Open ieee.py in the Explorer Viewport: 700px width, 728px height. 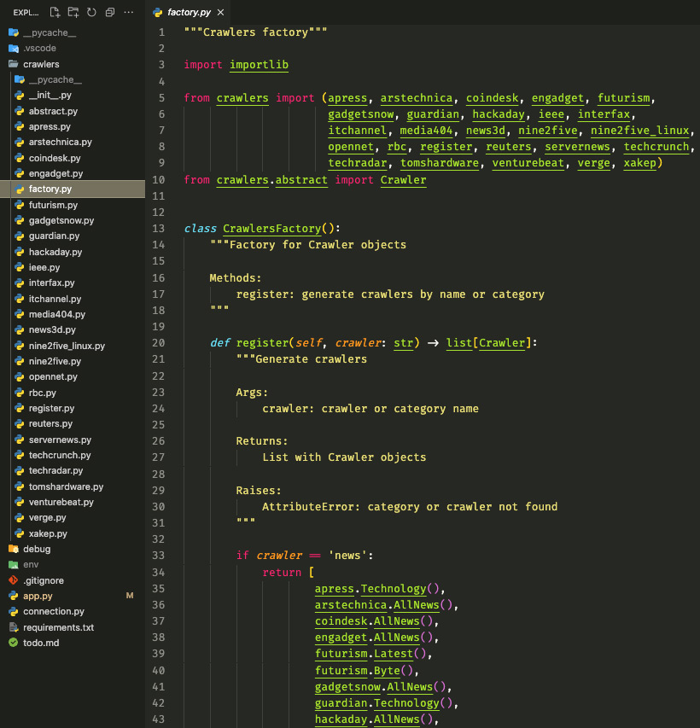[x=73, y=267]
